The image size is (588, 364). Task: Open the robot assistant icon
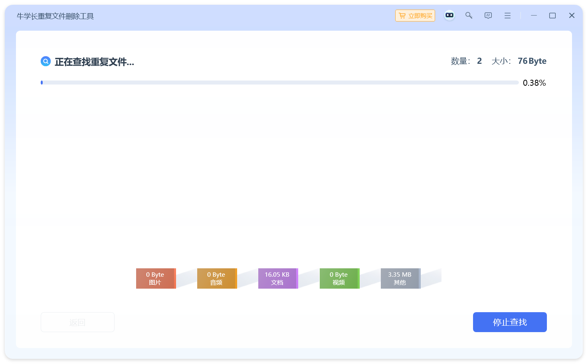[449, 15]
